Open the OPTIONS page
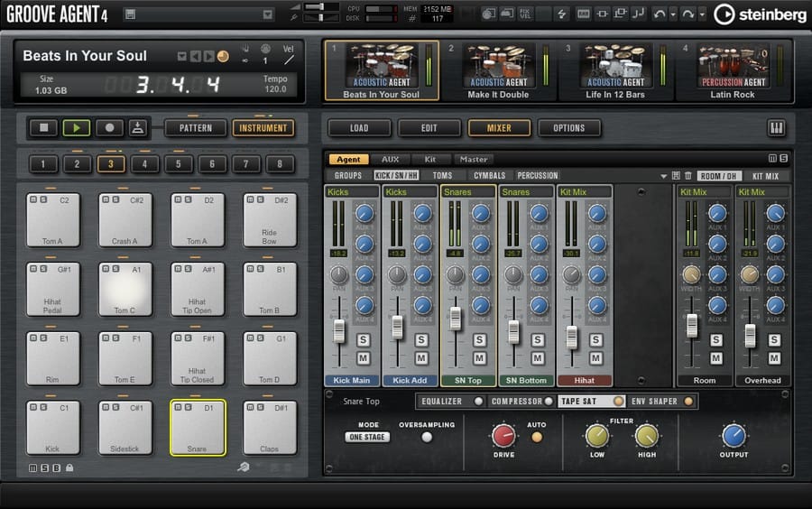Image resolution: width=812 pixels, height=509 pixels. click(x=569, y=128)
